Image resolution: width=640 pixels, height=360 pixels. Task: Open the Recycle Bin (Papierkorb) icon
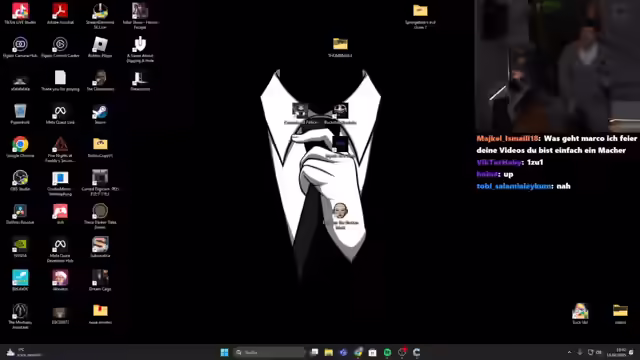20,114
